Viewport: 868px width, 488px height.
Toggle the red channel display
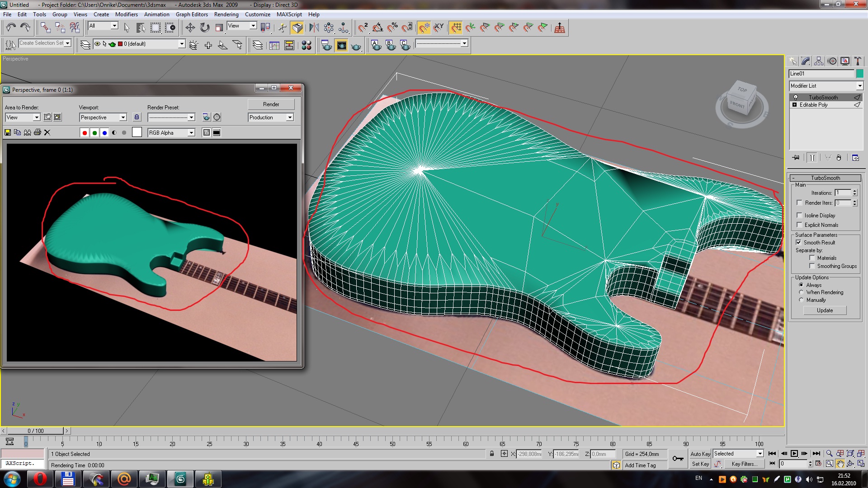[x=84, y=132]
